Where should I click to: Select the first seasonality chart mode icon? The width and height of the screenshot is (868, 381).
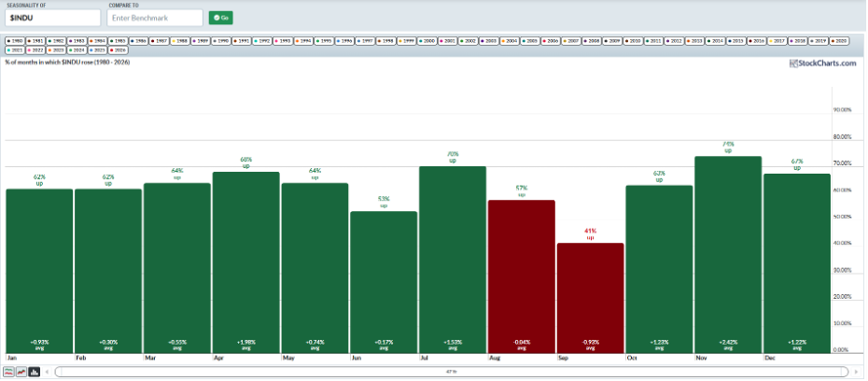point(8,372)
